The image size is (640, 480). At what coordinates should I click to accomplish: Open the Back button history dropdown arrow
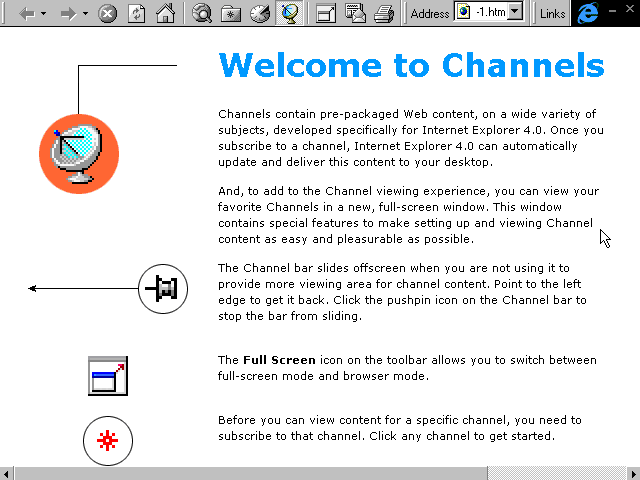point(44,13)
